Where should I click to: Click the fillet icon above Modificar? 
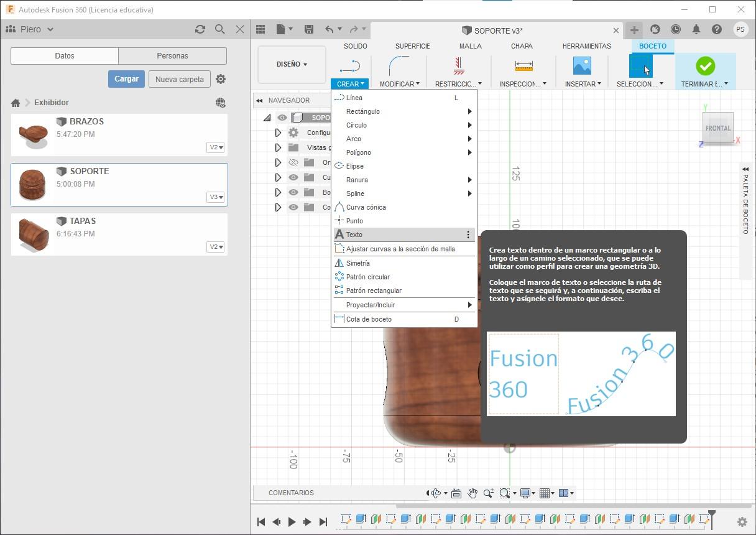(x=399, y=66)
